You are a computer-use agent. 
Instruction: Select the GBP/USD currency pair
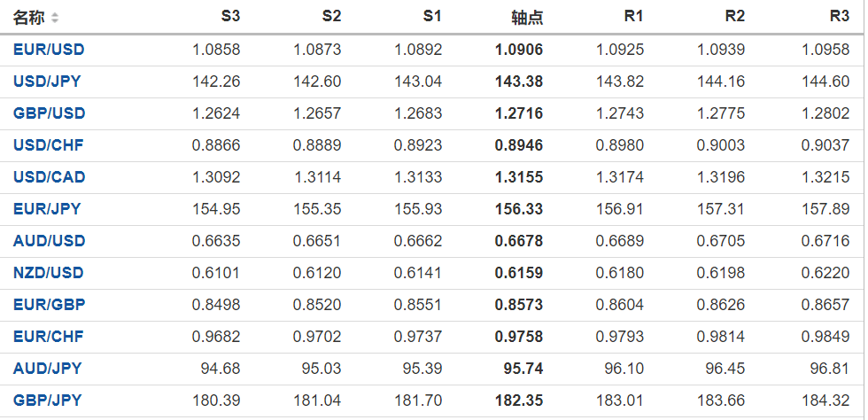pos(49,113)
